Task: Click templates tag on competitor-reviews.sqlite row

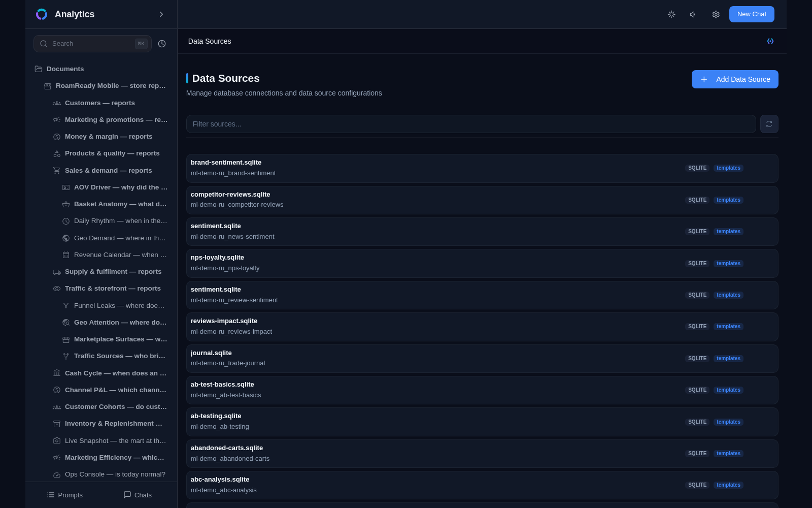Action: pos(728,200)
